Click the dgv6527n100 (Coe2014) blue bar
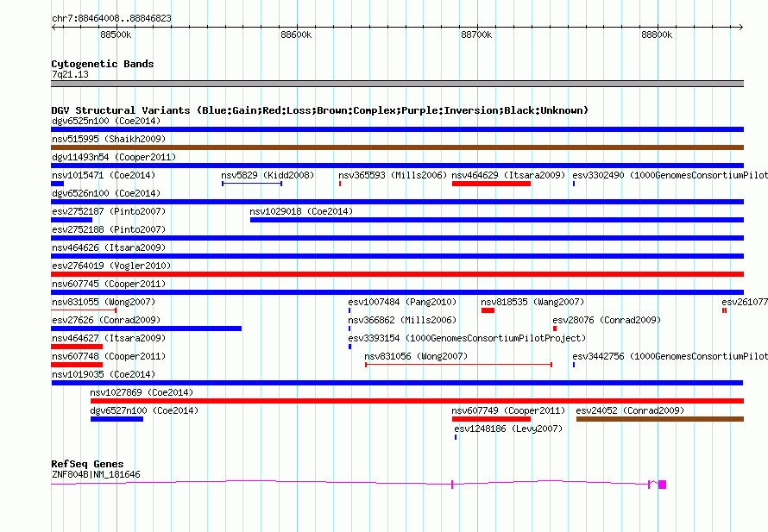 (117, 419)
